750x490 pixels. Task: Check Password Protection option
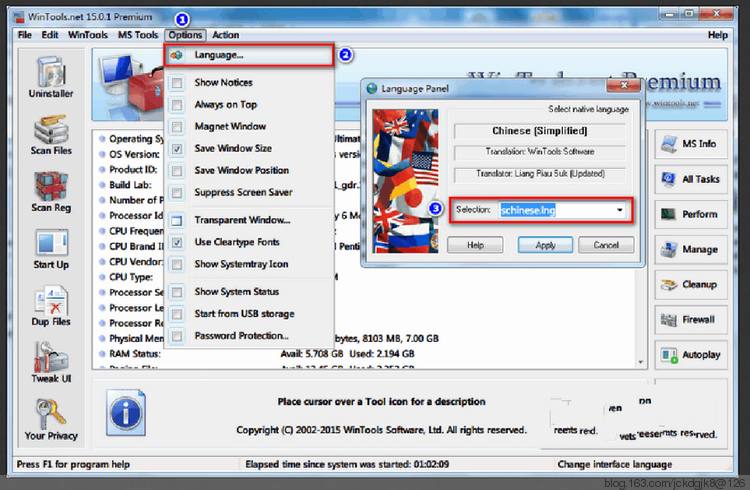point(176,336)
